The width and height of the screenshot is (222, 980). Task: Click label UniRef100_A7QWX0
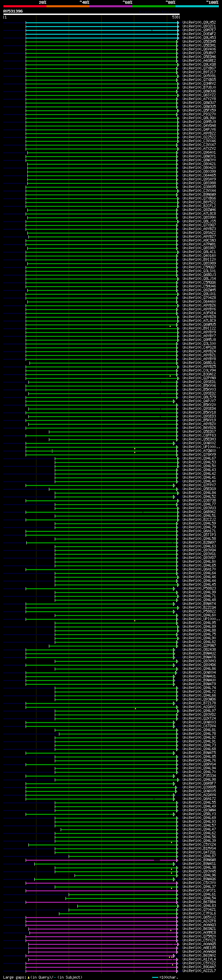pos(199,451)
